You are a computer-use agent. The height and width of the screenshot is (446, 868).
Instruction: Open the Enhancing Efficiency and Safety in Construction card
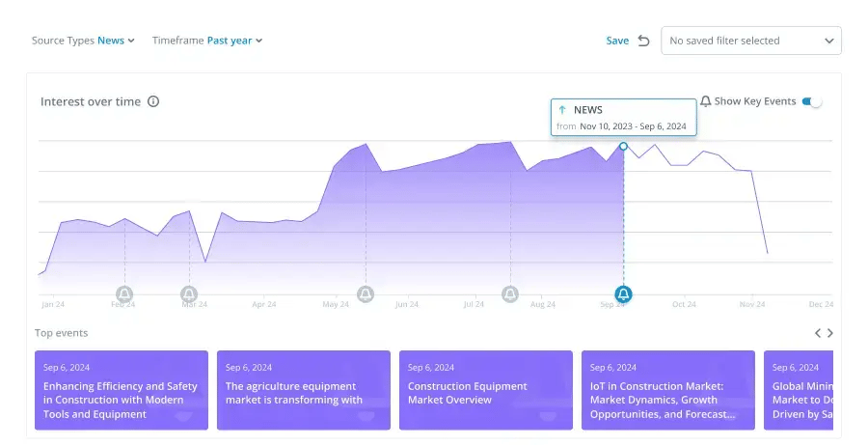tap(122, 390)
